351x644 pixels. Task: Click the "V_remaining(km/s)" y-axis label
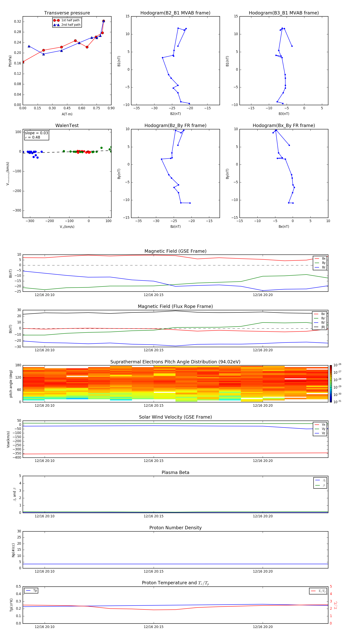8,173
